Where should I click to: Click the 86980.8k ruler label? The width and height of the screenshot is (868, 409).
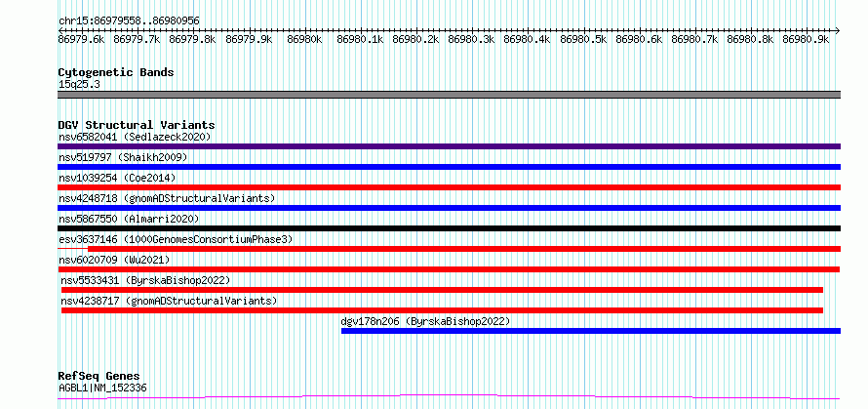point(751,39)
